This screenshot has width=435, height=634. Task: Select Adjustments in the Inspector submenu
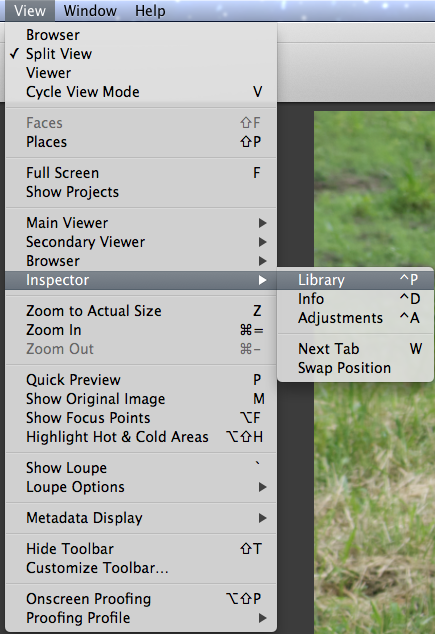pyautogui.click(x=355, y=318)
